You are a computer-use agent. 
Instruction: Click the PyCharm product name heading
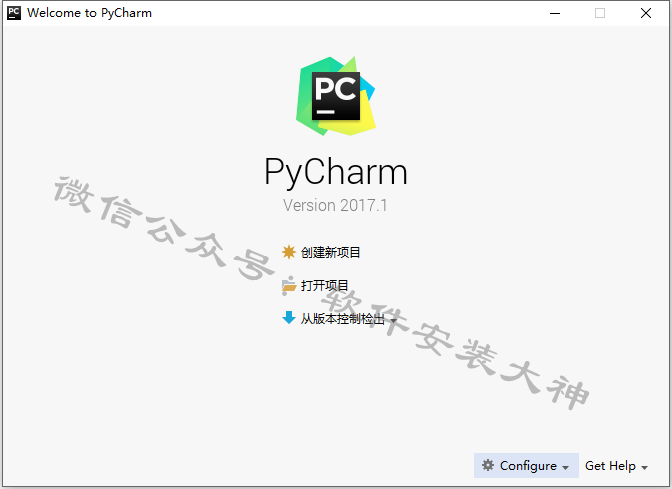[x=336, y=172]
